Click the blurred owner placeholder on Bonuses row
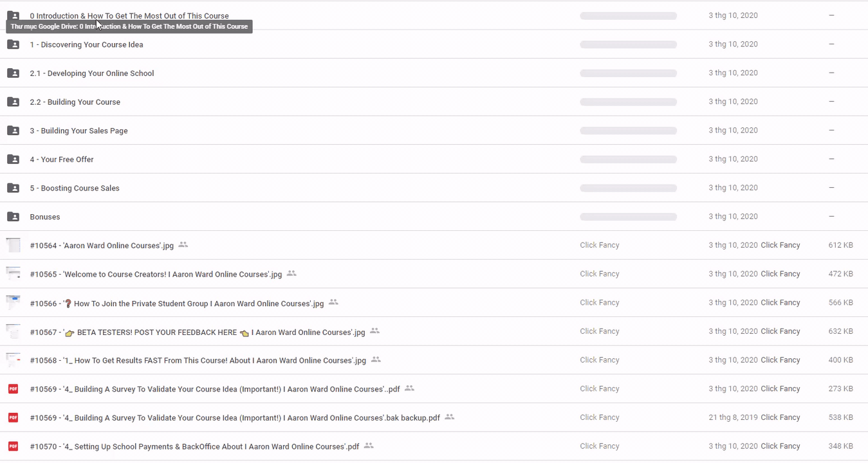The image size is (868, 463). pyautogui.click(x=628, y=217)
